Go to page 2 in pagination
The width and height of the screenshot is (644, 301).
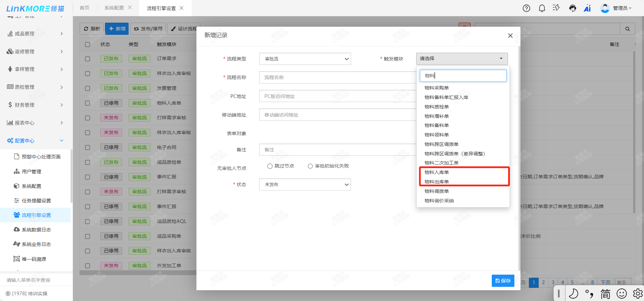coord(543,282)
